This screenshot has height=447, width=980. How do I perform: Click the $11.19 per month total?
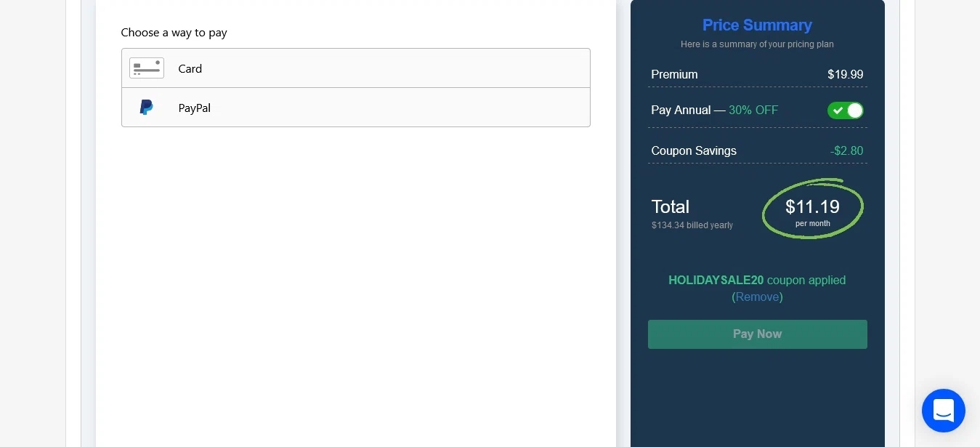pyautogui.click(x=812, y=209)
